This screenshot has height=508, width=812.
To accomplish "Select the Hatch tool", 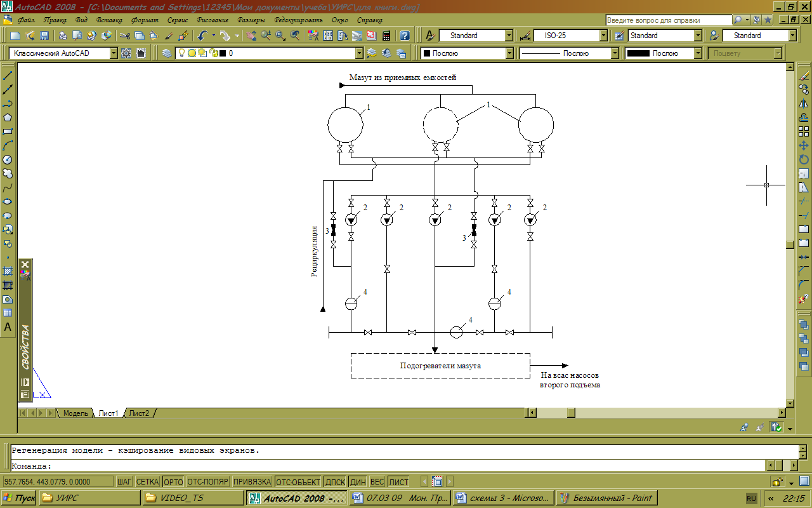I will pyautogui.click(x=8, y=271).
